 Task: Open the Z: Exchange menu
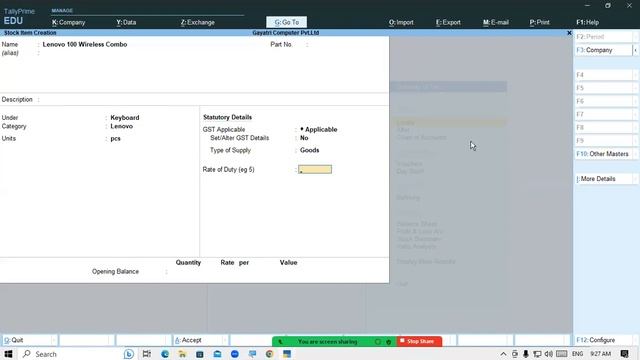click(x=198, y=22)
